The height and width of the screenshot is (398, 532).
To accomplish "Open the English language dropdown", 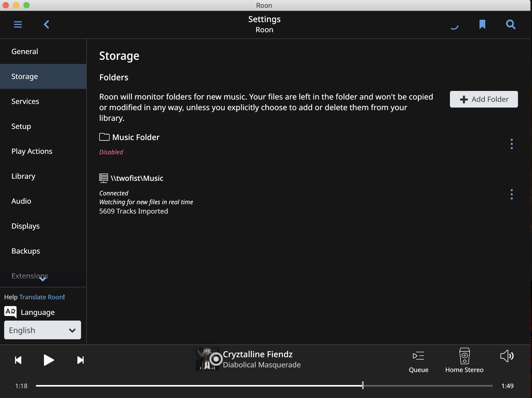I will click(43, 330).
